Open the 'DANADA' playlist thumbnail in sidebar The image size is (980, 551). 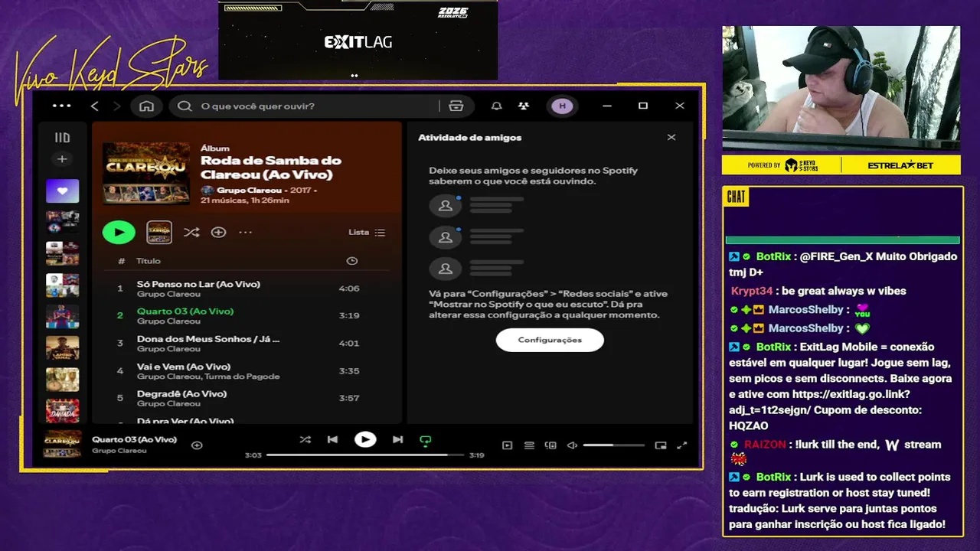[x=62, y=411]
